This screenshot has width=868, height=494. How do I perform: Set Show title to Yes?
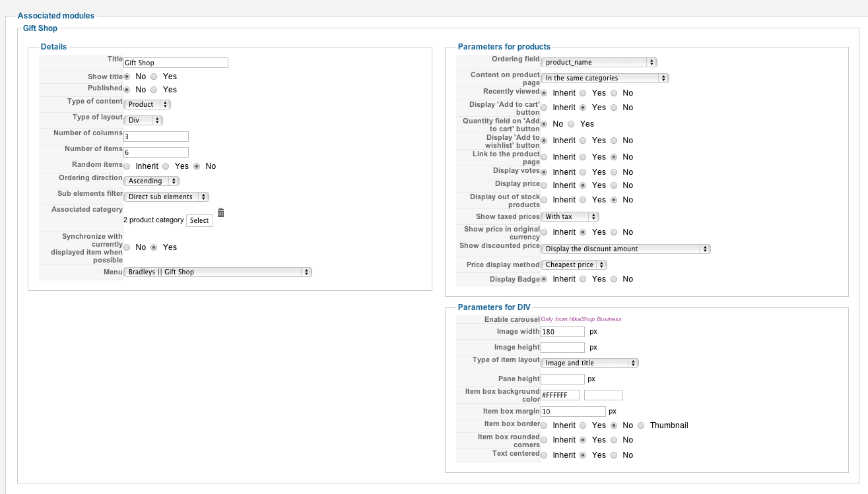click(x=154, y=77)
